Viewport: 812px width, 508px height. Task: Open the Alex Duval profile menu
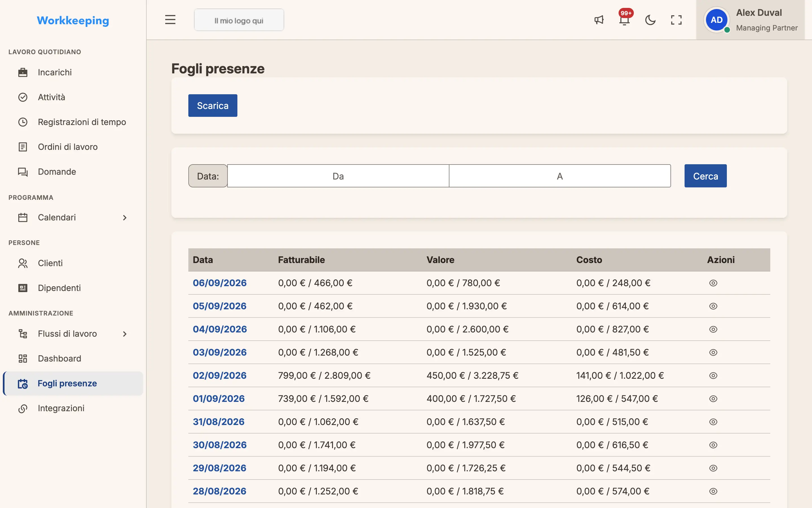point(750,20)
